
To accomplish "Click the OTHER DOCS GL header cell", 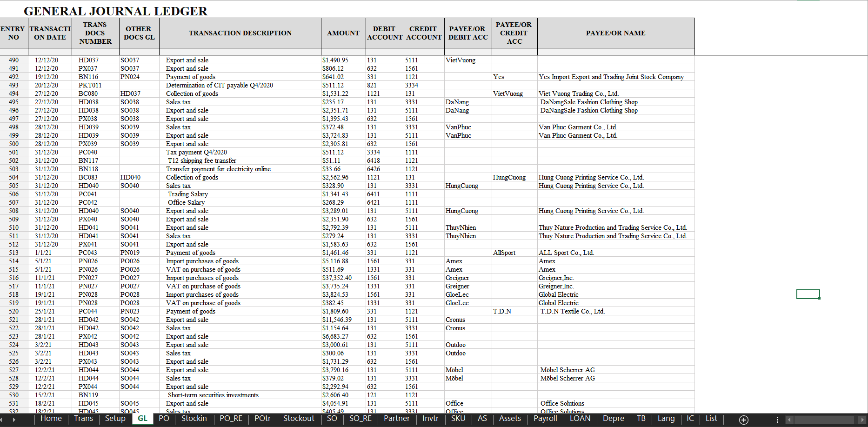I will pyautogui.click(x=139, y=33).
